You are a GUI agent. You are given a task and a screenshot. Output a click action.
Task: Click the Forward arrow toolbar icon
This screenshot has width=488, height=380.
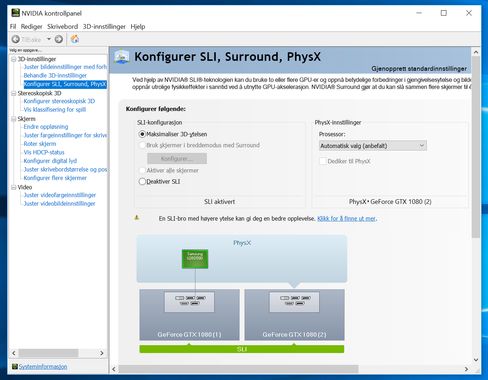(x=59, y=39)
